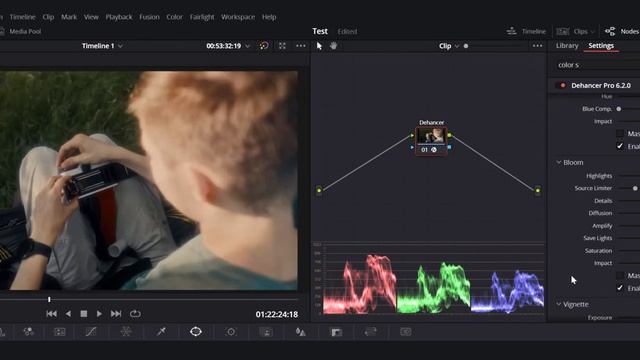Click the Nodes panel icon
The width and height of the screenshot is (640, 360).
[610, 31]
